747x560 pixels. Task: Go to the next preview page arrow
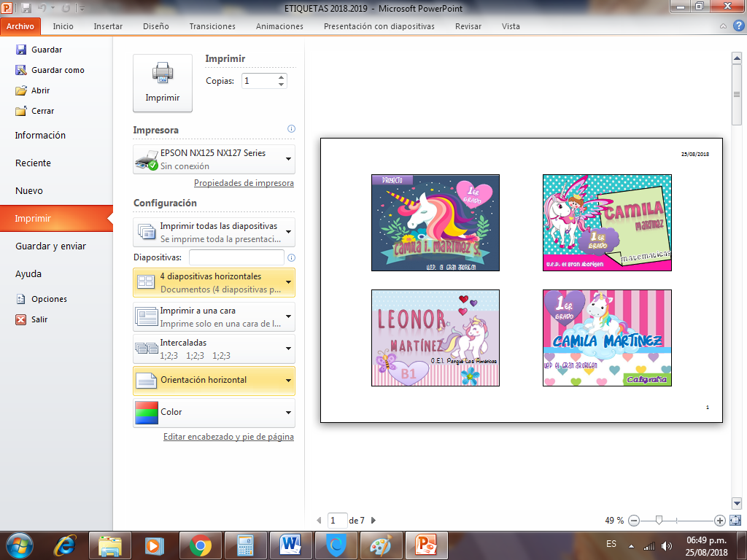[x=373, y=521]
